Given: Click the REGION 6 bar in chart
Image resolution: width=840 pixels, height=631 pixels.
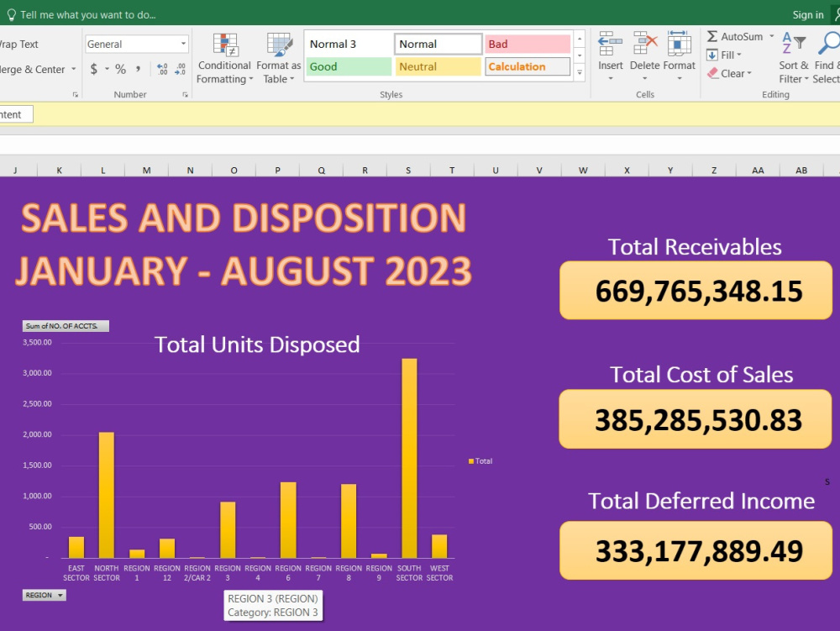Looking at the screenshot, I should coord(288,520).
